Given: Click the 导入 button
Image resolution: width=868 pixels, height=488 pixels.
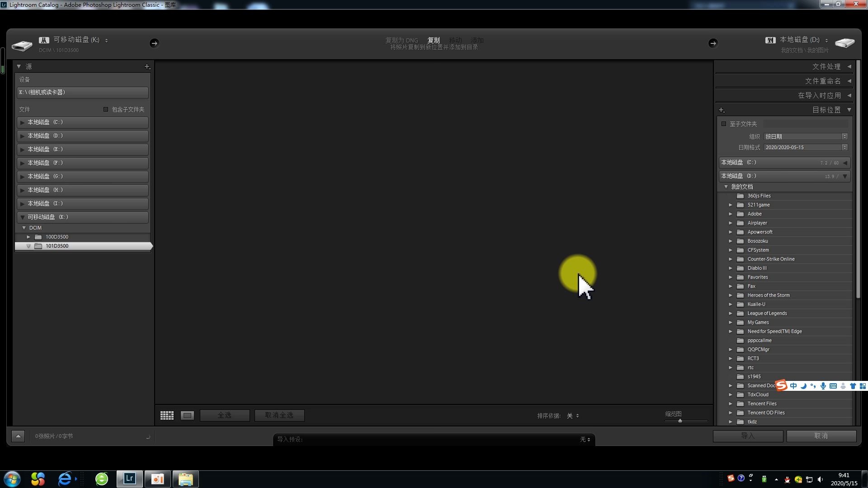Looking at the screenshot, I should click(748, 436).
